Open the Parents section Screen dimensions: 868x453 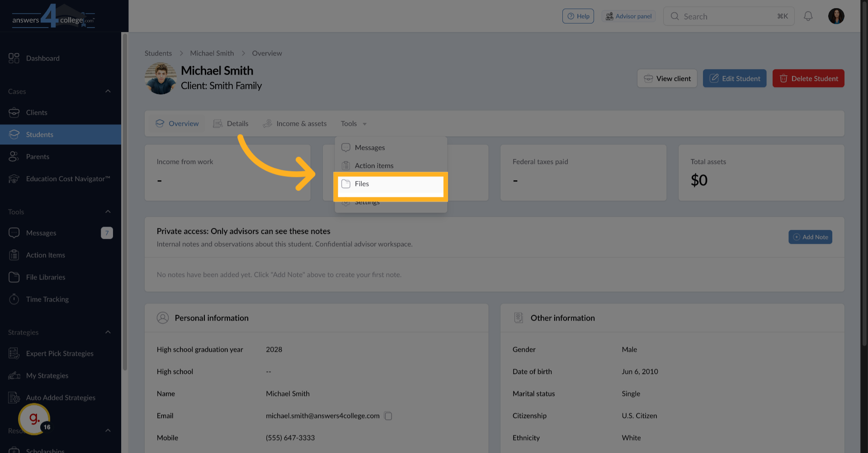pos(38,156)
